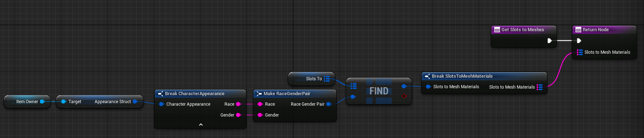Click Get Slots to Meshes exec output pin
Image resolution: width=644 pixels, height=138 pixels.
point(550,41)
